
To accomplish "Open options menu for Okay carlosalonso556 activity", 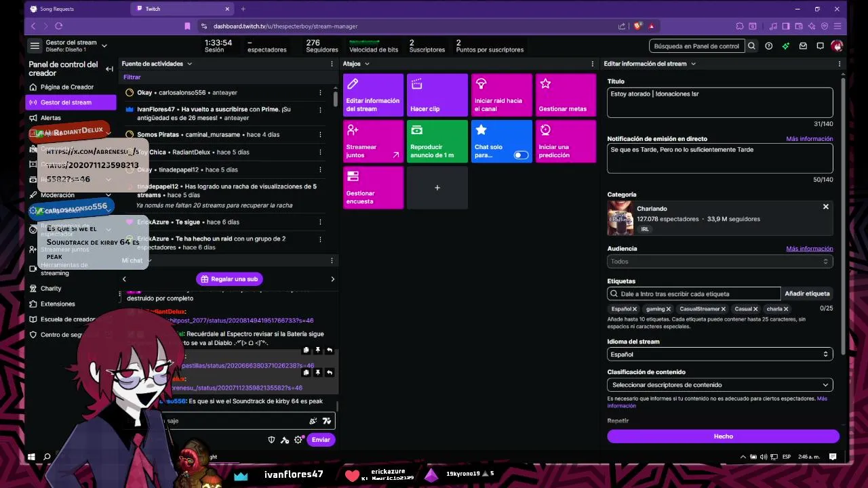I will pyautogui.click(x=320, y=92).
